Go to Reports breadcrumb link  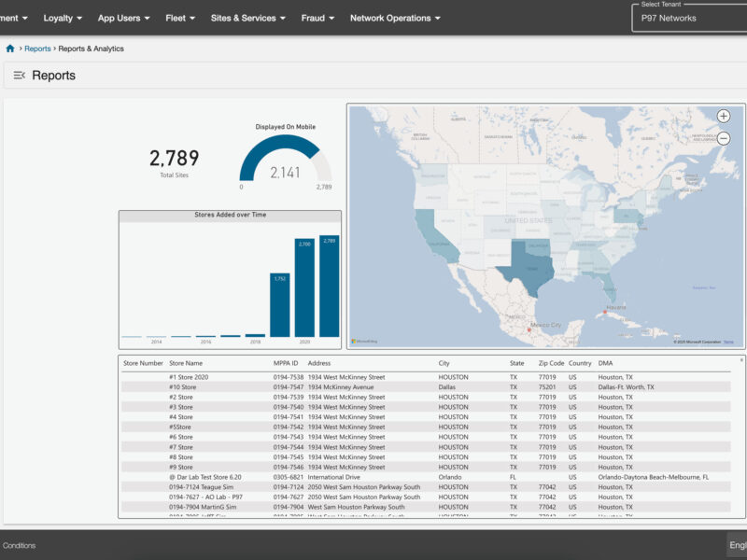[x=37, y=49]
